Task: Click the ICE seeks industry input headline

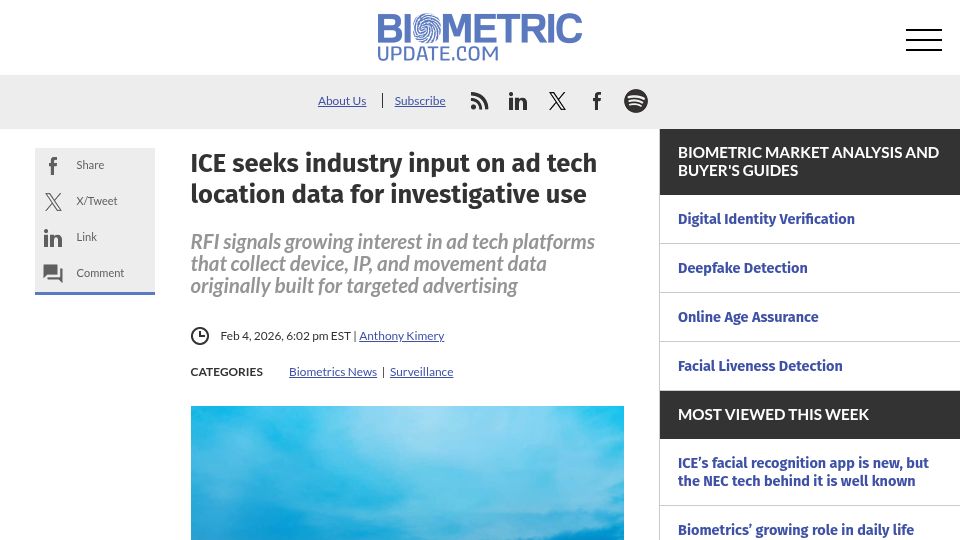Action: pyautogui.click(x=393, y=179)
